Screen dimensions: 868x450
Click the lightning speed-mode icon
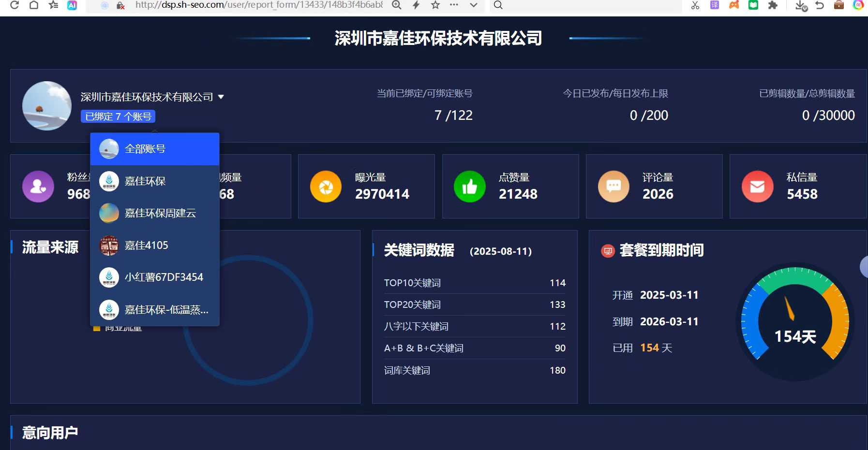coord(416,5)
